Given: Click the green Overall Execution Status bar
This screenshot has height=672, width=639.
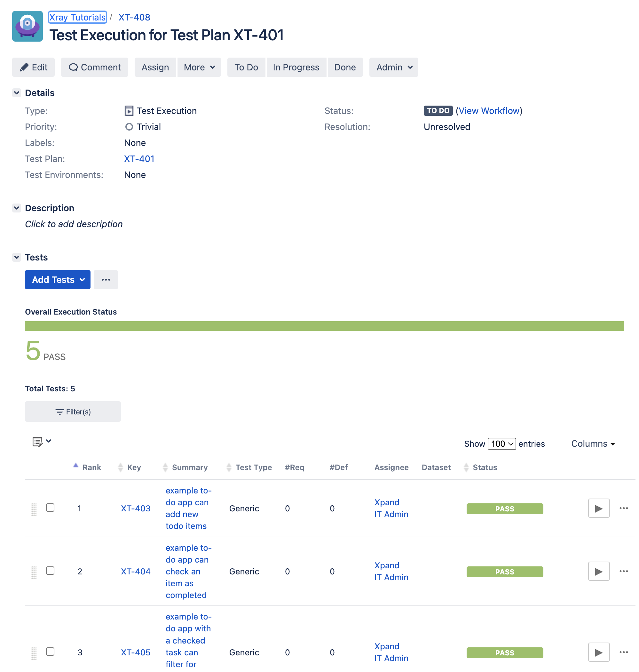Looking at the screenshot, I should pos(324,326).
